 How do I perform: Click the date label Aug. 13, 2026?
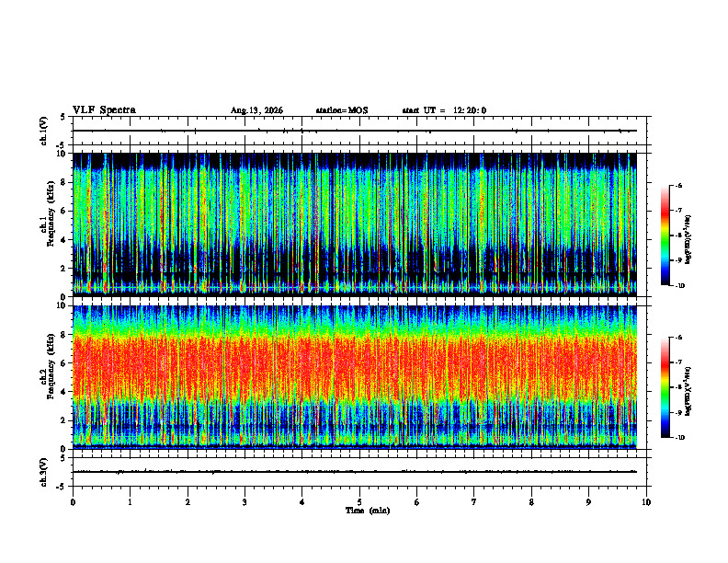[256, 110]
